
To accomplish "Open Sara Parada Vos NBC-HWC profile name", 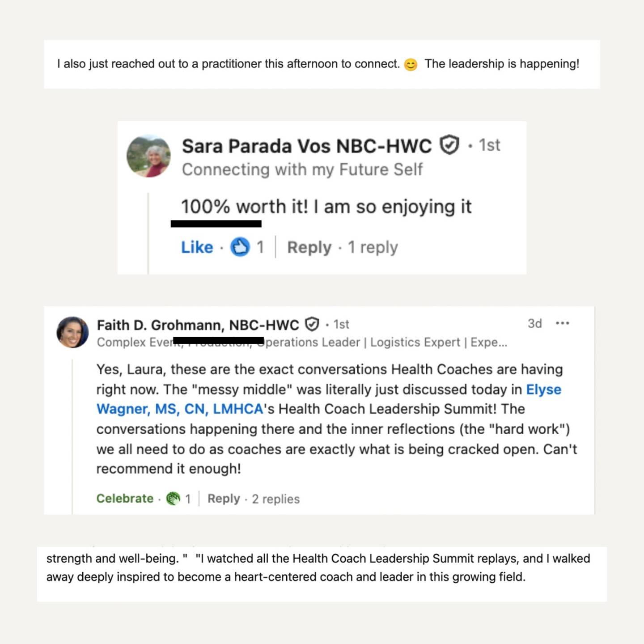I will click(x=307, y=146).
